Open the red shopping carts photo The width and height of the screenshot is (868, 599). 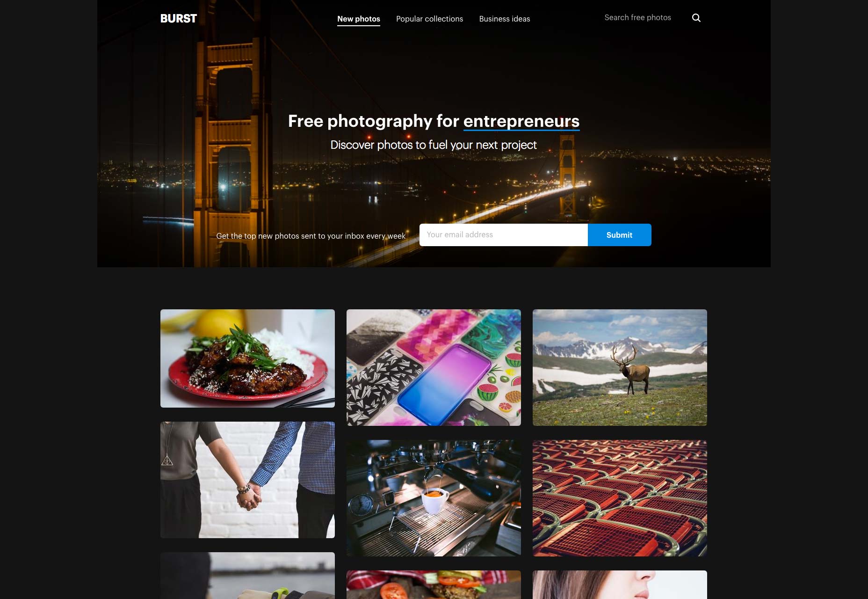click(x=620, y=498)
